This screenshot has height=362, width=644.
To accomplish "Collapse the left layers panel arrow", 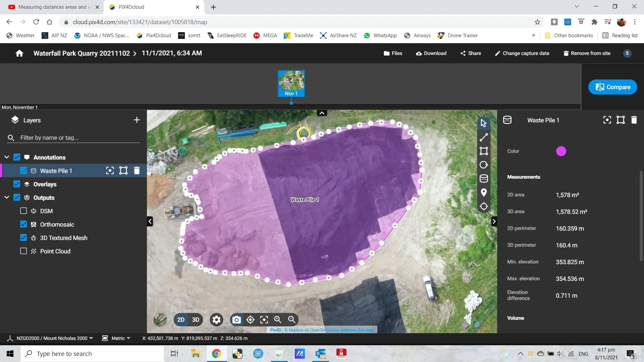I will coord(150,221).
